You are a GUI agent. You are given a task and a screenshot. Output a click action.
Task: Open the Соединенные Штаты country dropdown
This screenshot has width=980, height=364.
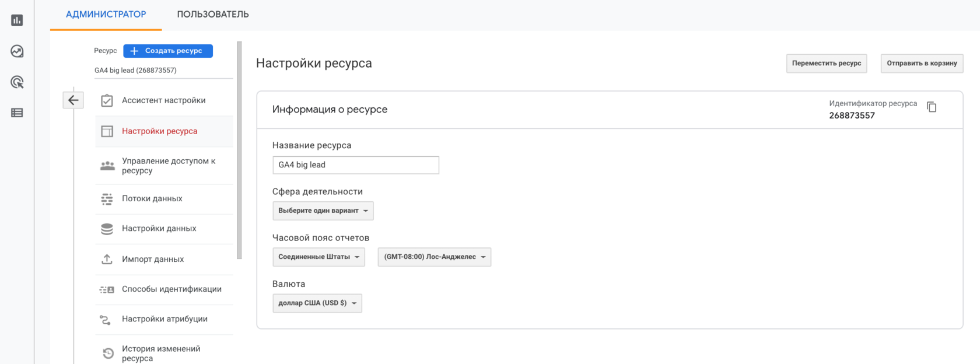coord(318,257)
